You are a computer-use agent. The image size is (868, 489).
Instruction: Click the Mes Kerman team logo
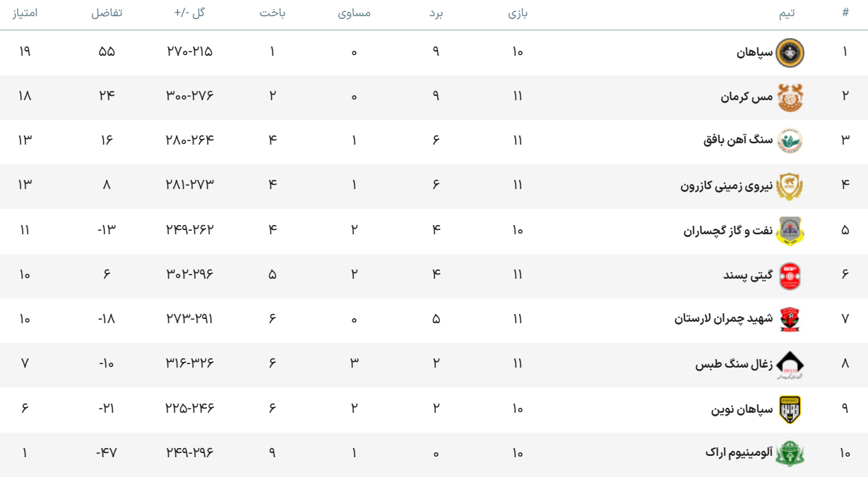click(x=790, y=97)
